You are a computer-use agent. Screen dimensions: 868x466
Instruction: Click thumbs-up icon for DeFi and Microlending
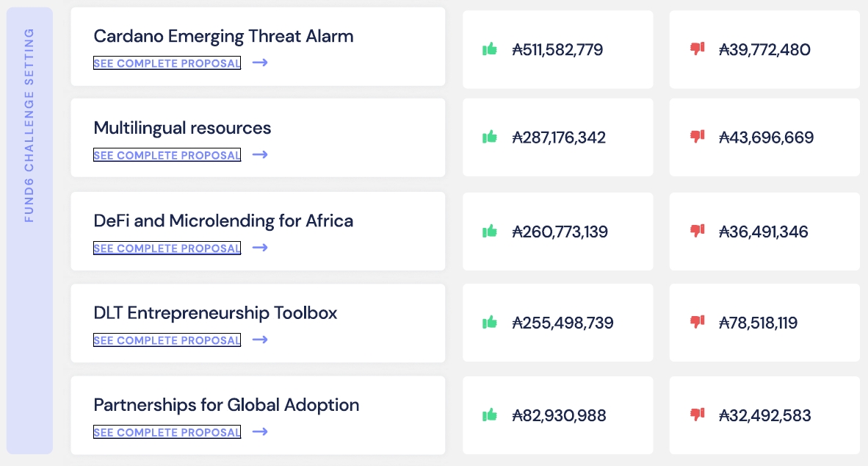point(490,232)
